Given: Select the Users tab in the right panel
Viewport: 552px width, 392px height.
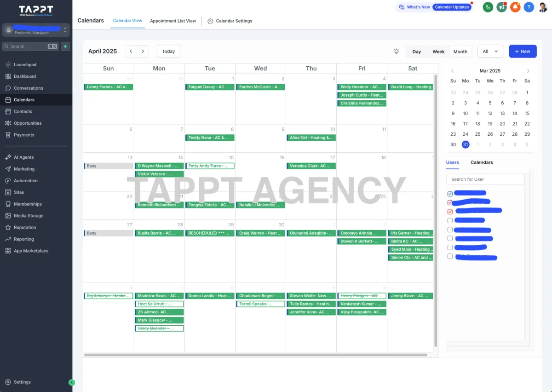Looking at the screenshot, I should click(453, 162).
